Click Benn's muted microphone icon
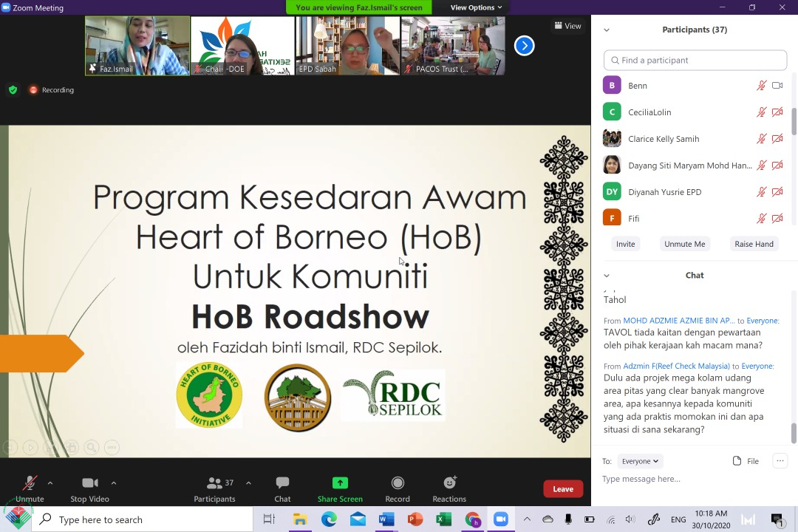Image resolution: width=798 pixels, height=532 pixels. tap(761, 86)
